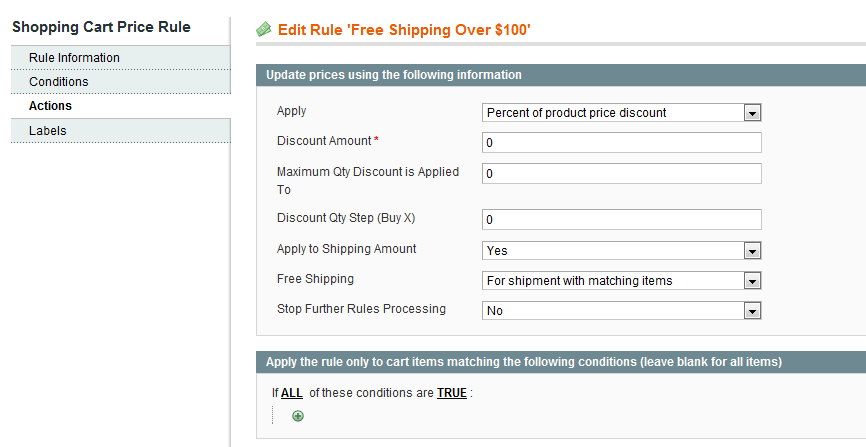
Task: Select the Actions tab
Action: [120, 106]
